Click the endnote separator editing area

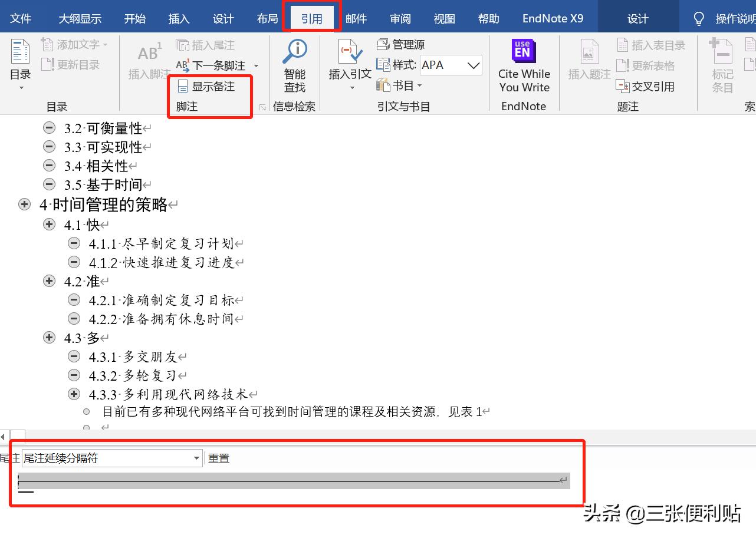[x=294, y=480]
